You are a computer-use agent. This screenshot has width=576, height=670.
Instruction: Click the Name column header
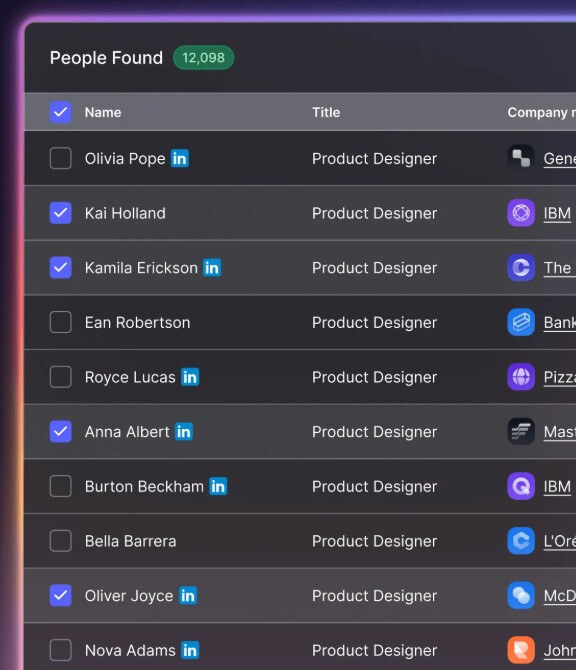(x=103, y=112)
